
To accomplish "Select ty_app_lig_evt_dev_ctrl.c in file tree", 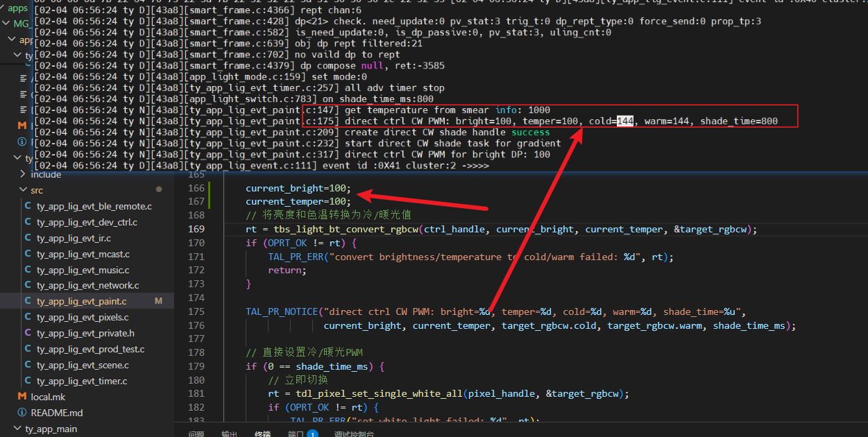I will pyautogui.click(x=87, y=222).
